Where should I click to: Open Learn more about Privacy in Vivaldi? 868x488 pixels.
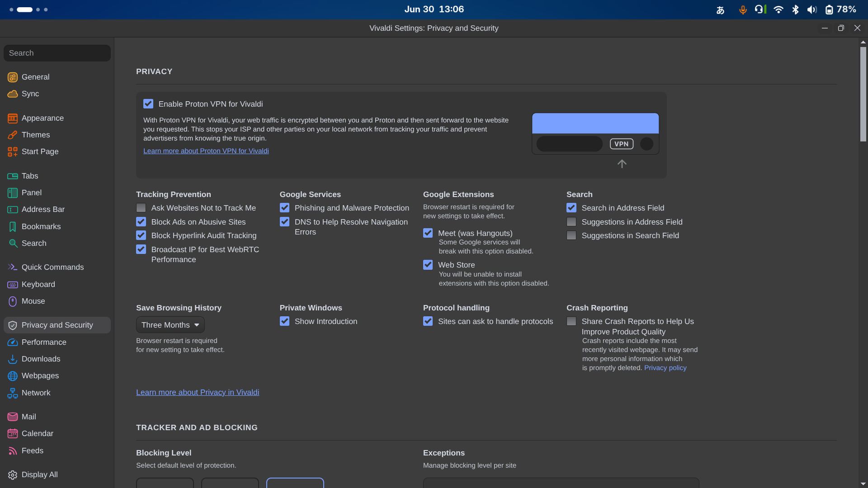pos(198,392)
